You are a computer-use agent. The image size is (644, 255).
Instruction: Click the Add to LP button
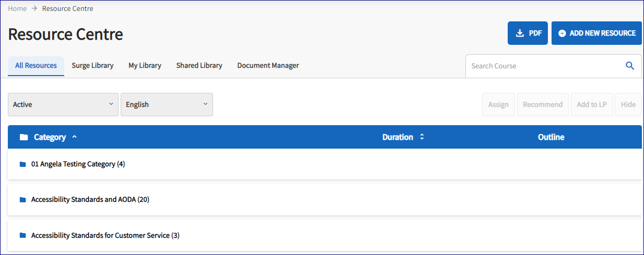point(592,104)
